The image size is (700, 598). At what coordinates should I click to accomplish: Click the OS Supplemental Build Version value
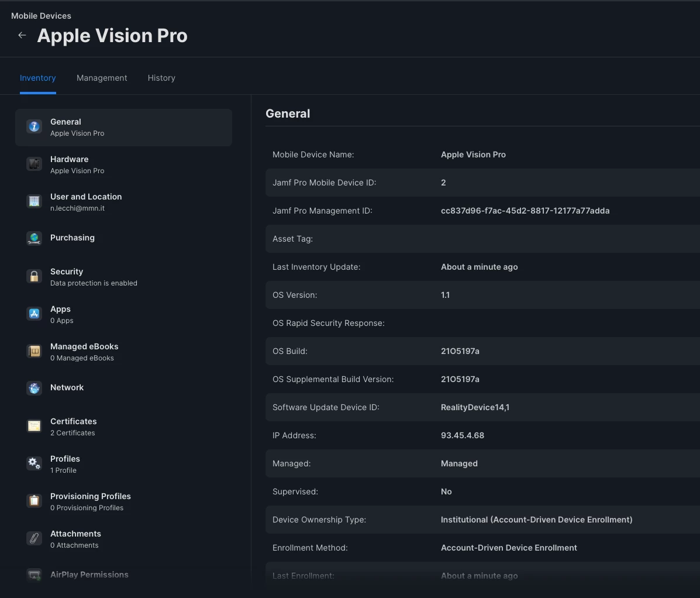pyautogui.click(x=460, y=380)
